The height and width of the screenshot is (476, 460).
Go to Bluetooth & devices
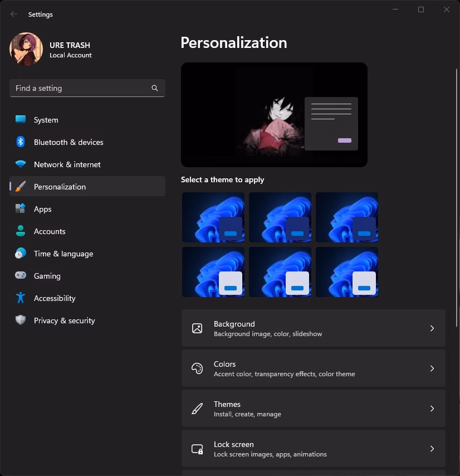click(x=87, y=142)
